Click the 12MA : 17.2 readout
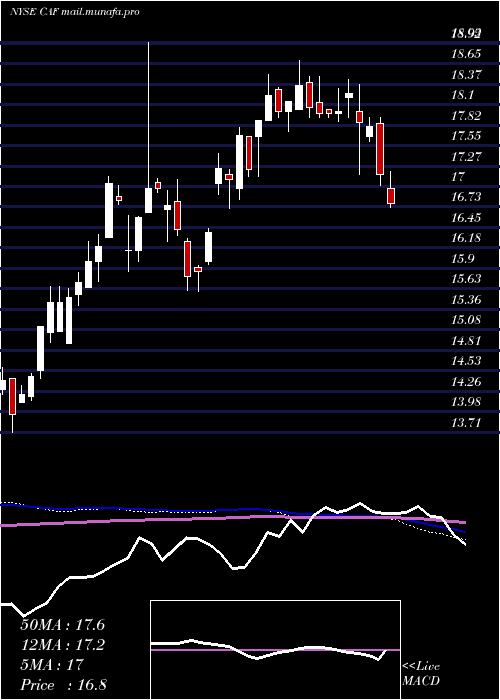The height and width of the screenshot is (700, 500). click(62, 645)
